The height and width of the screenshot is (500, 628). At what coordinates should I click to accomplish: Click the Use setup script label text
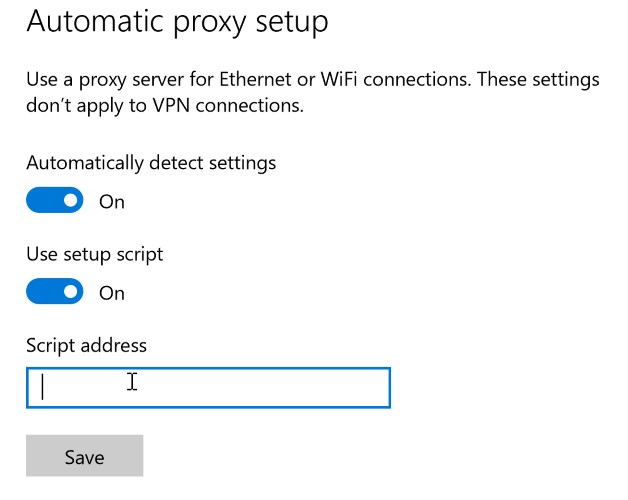coord(95,255)
